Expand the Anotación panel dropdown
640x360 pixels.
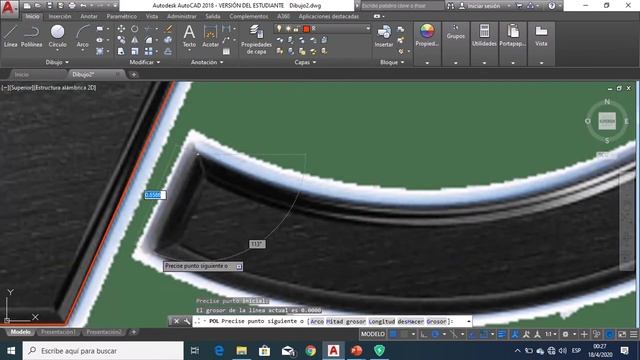207,62
